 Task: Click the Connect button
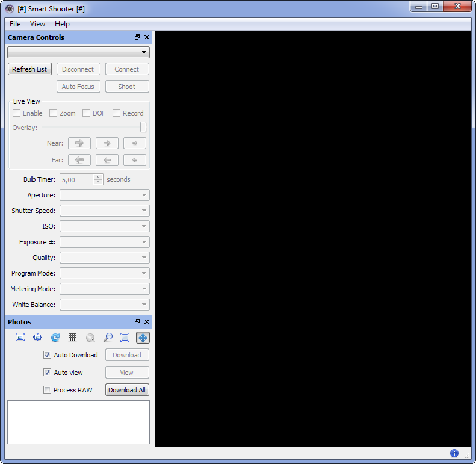[127, 69]
